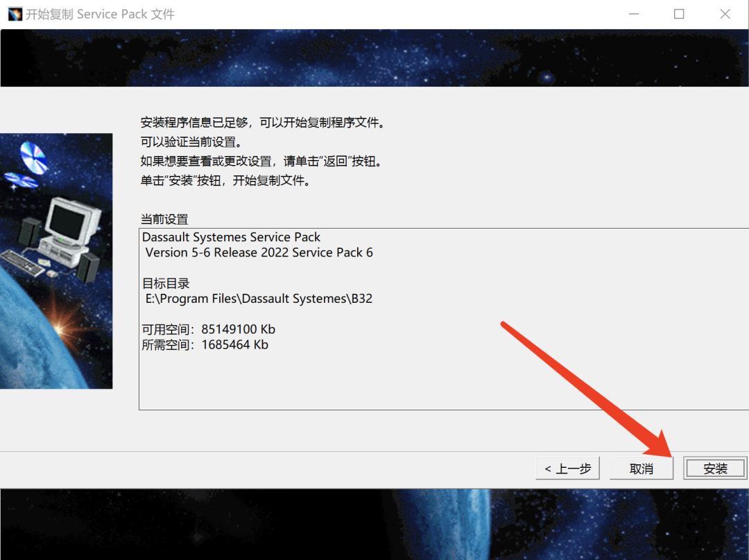The width and height of the screenshot is (749, 560).
Task: Close the Service Pack installer window
Action: click(x=725, y=14)
